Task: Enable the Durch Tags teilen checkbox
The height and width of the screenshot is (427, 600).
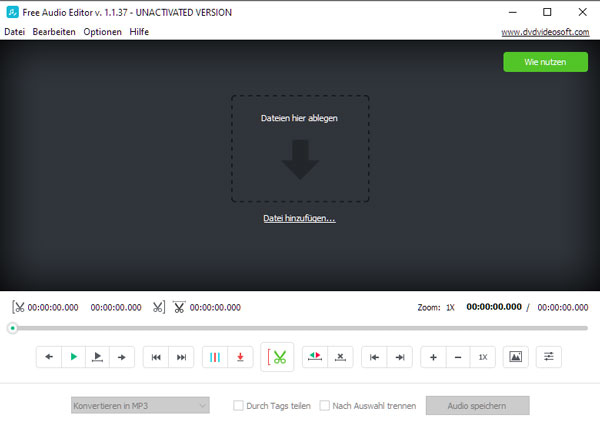Action: 238,406
